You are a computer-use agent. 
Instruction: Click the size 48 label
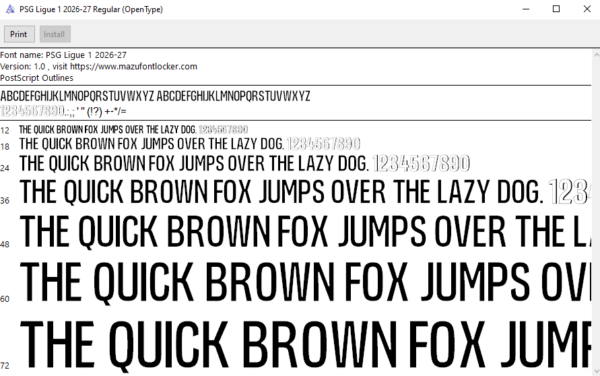coord(5,244)
